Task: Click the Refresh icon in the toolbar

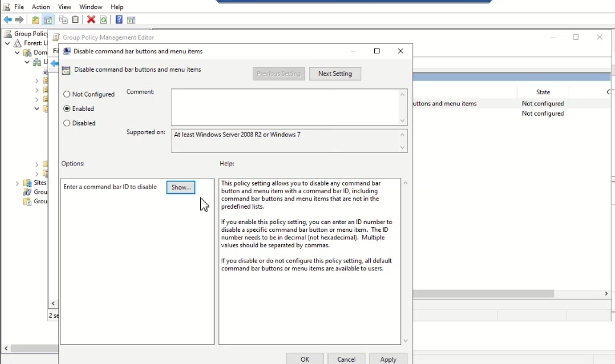Action: tap(103, 20)
